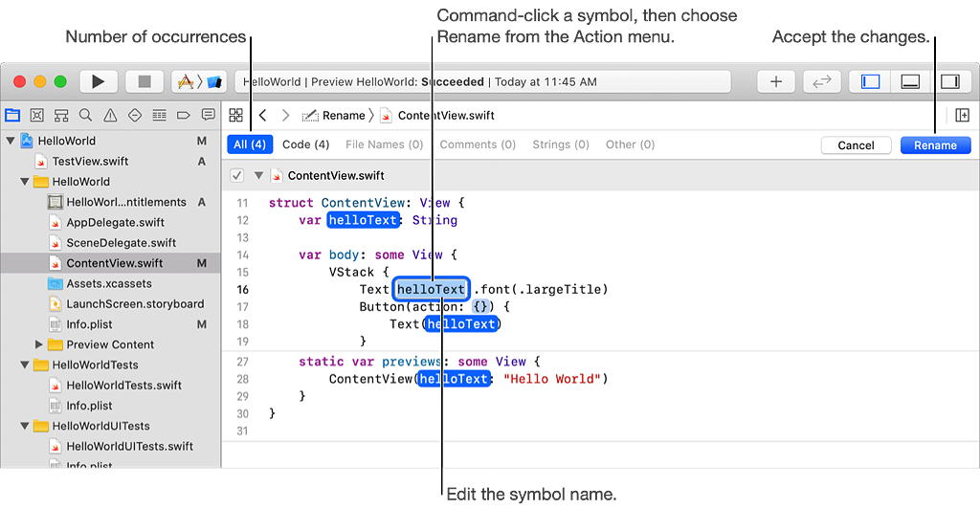Click the Library plus button
This screenshot has width=980, height=509.
pos(775,82)
